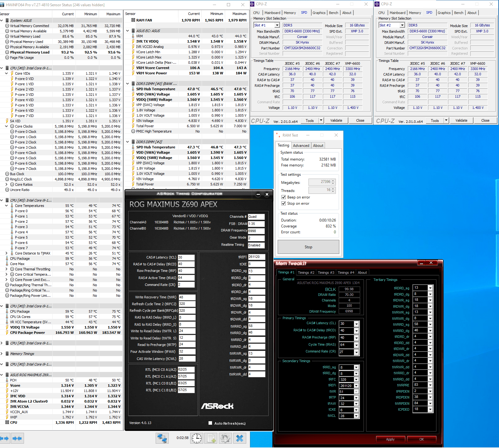
Task: Open tWRPRE dropdown in Mem TweakIt
Action: click(430, 385)
